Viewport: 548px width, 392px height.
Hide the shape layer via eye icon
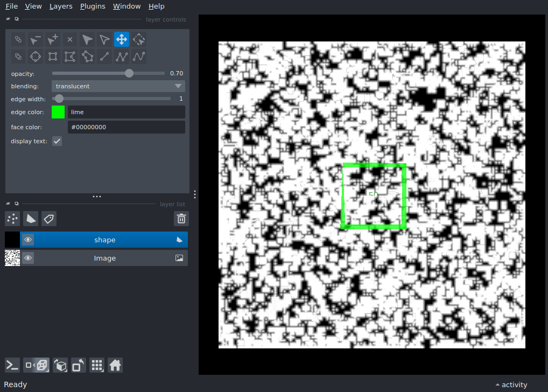pyautogui.click(x=28, y=240)
